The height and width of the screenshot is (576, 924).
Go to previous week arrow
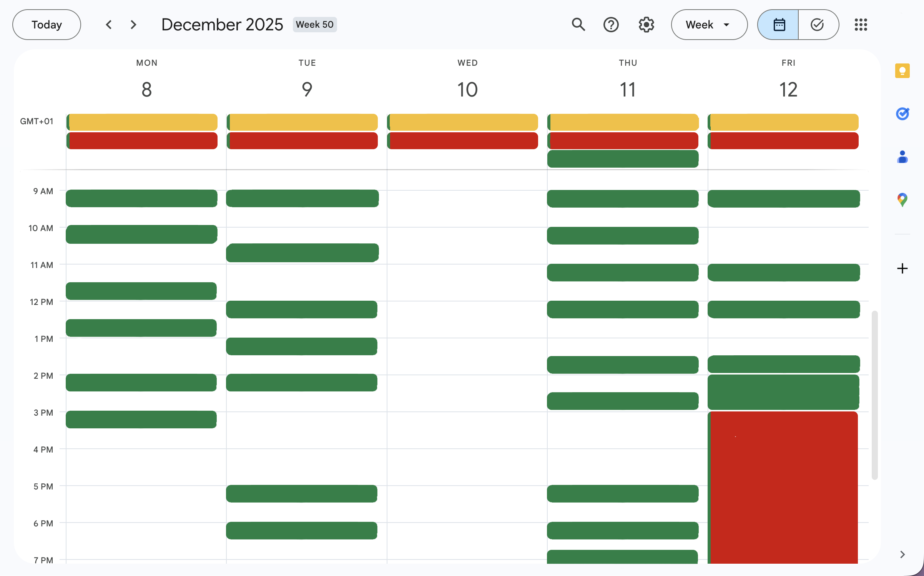[x=109, y=25]
